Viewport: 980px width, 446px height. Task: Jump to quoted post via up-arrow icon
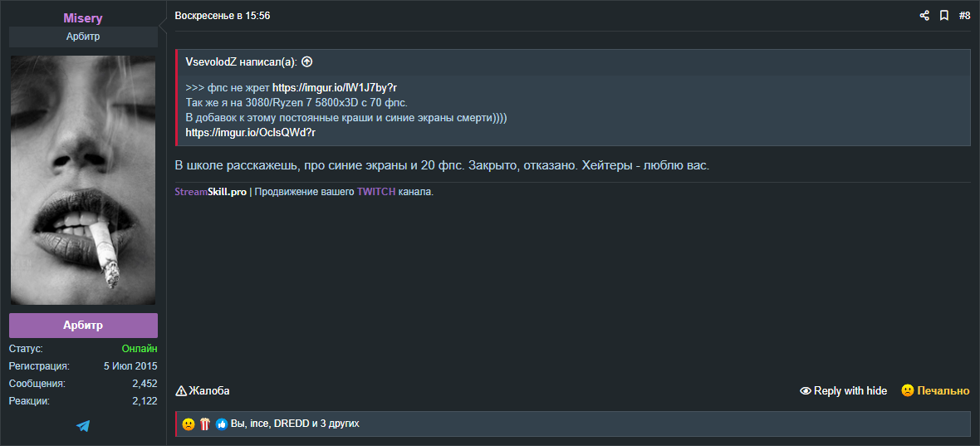[x=306, y=61]
